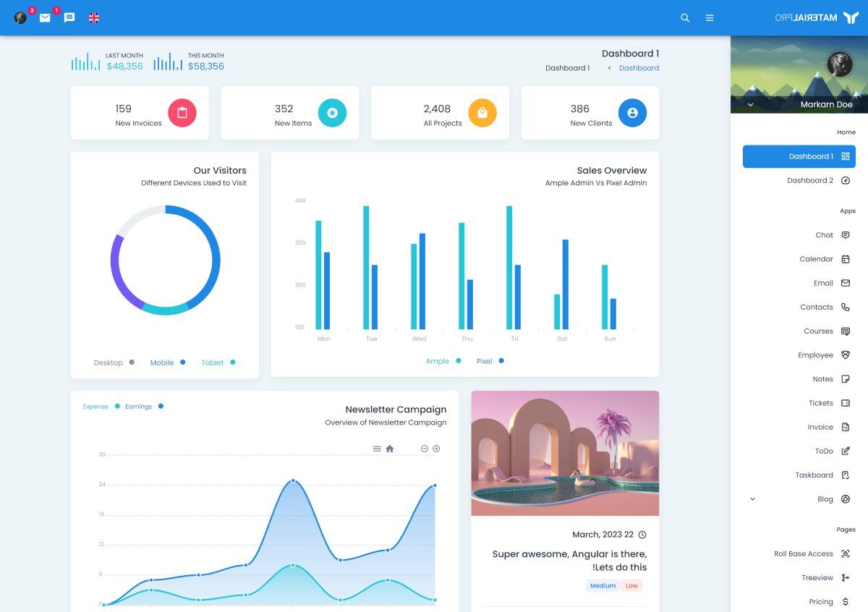This screenshot has height=612, width=868.
Task: Click the New Invoices clipboard icon
Action: coord(182,113)
